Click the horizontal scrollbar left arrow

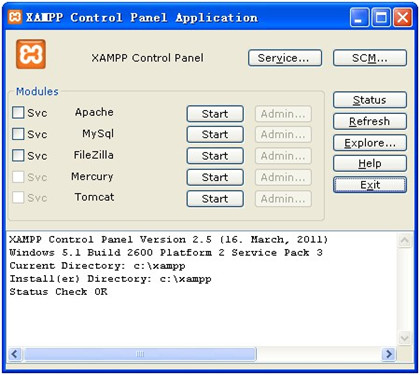pyautogui.click(x=15, y=354)
